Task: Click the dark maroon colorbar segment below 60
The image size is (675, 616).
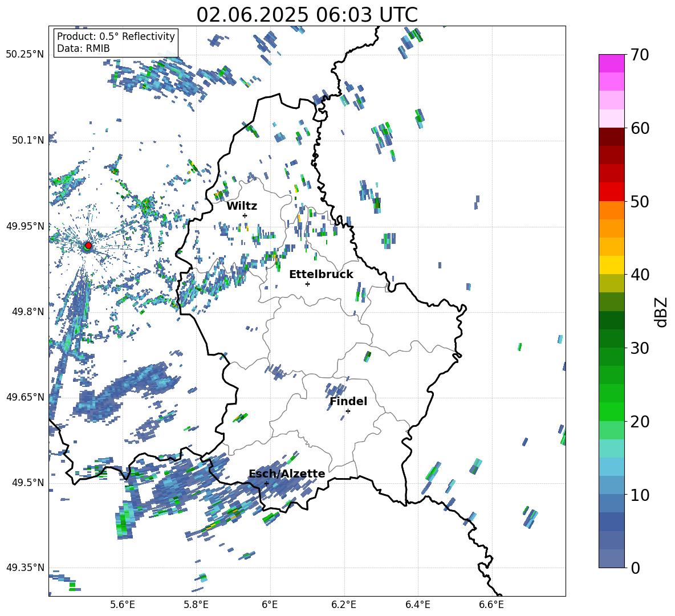Action: pyautogui.click(x=611, y=137)
